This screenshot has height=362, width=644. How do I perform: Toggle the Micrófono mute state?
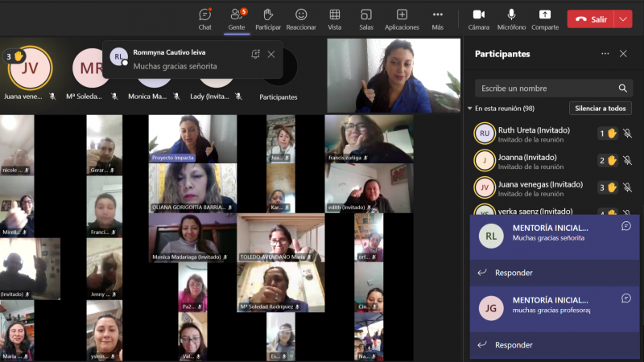511,19
